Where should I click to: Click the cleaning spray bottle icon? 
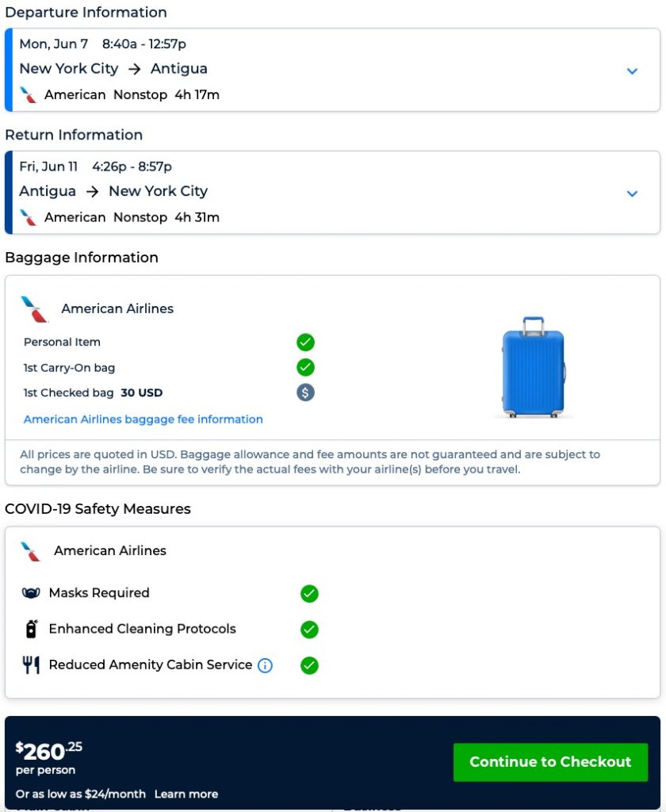point(31,629)
